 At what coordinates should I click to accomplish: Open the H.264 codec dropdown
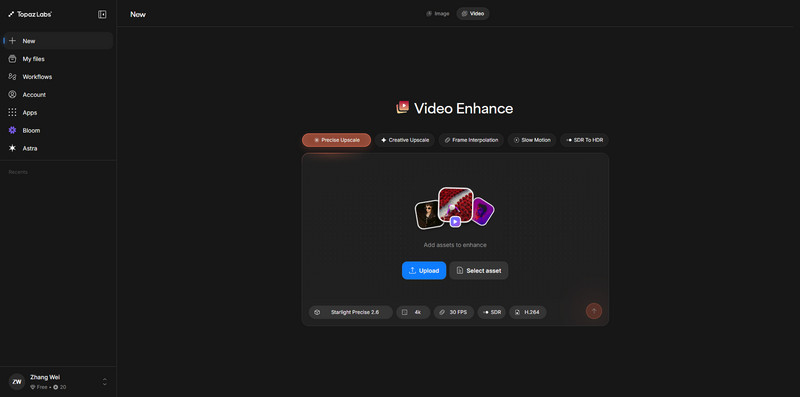528,312
